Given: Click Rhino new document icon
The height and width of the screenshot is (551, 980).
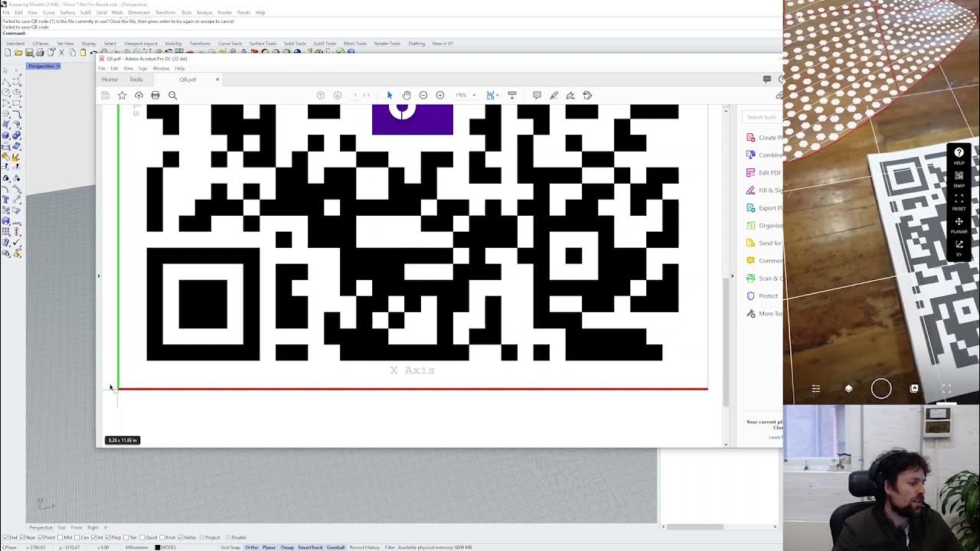Looking at the screenshot, I should 8,53.
